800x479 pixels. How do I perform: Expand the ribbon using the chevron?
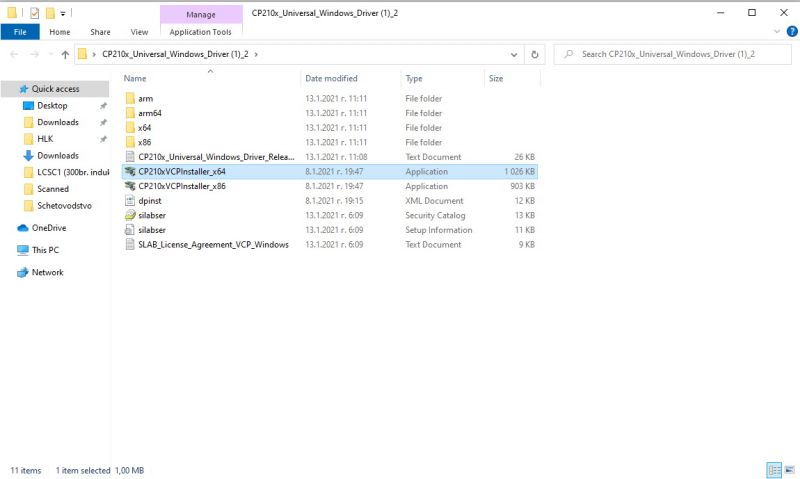773,32
